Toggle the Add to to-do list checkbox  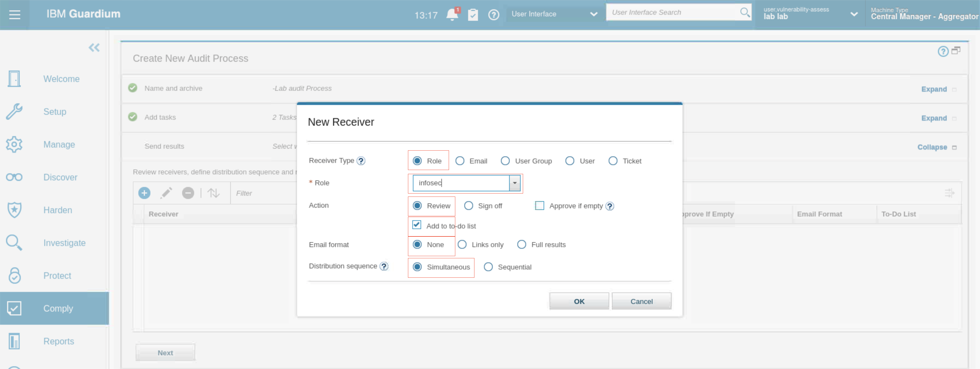pos(416,225)
